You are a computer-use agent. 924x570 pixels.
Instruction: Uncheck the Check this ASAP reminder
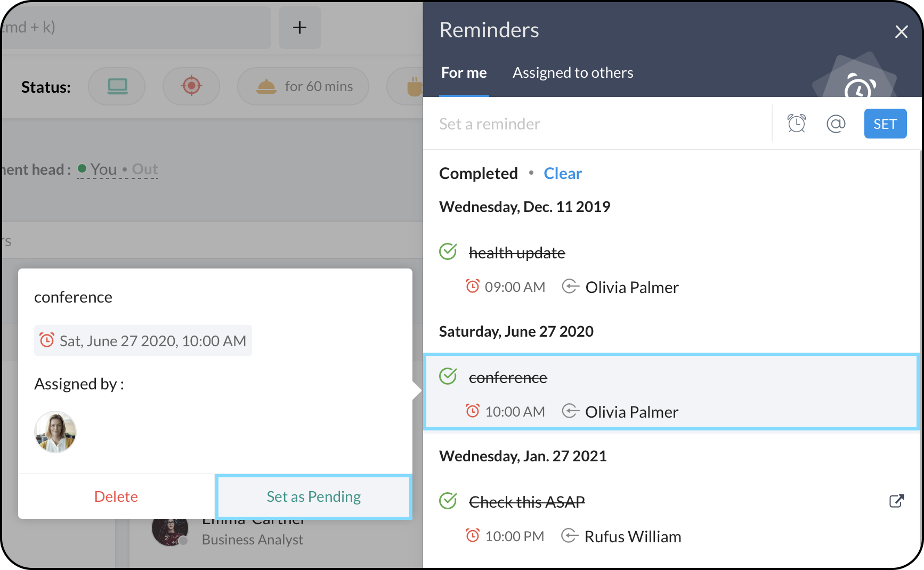(x=448, y=501)
